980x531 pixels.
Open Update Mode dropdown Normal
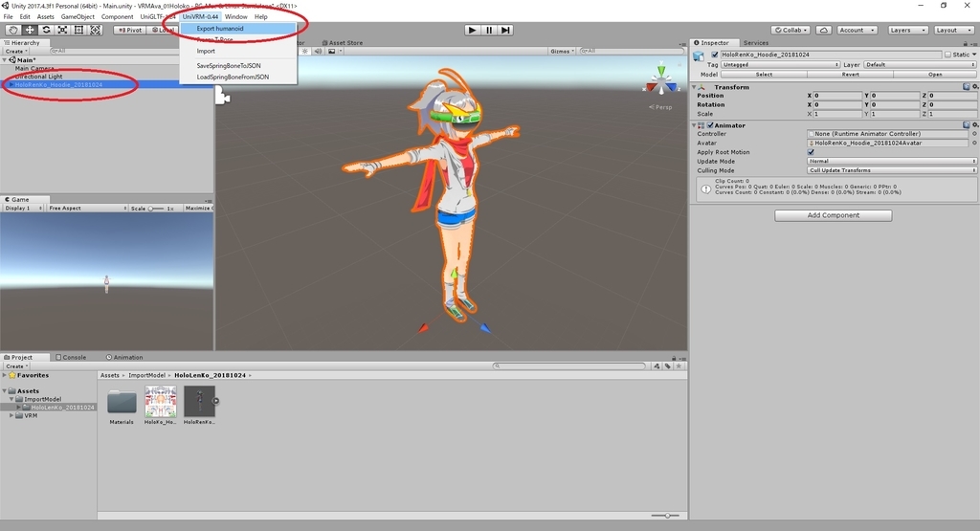[x=892, y=161]
